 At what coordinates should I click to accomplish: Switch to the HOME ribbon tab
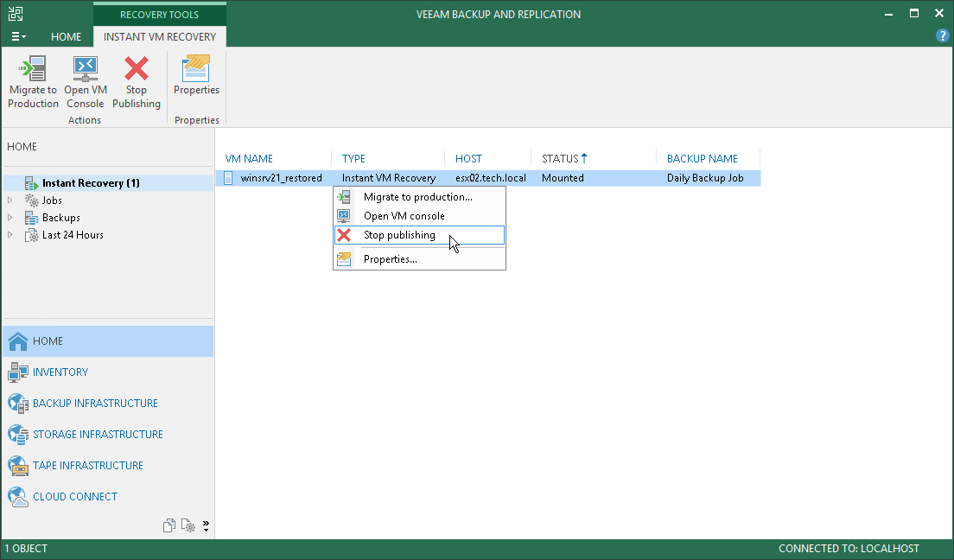(x=66, y=36)
